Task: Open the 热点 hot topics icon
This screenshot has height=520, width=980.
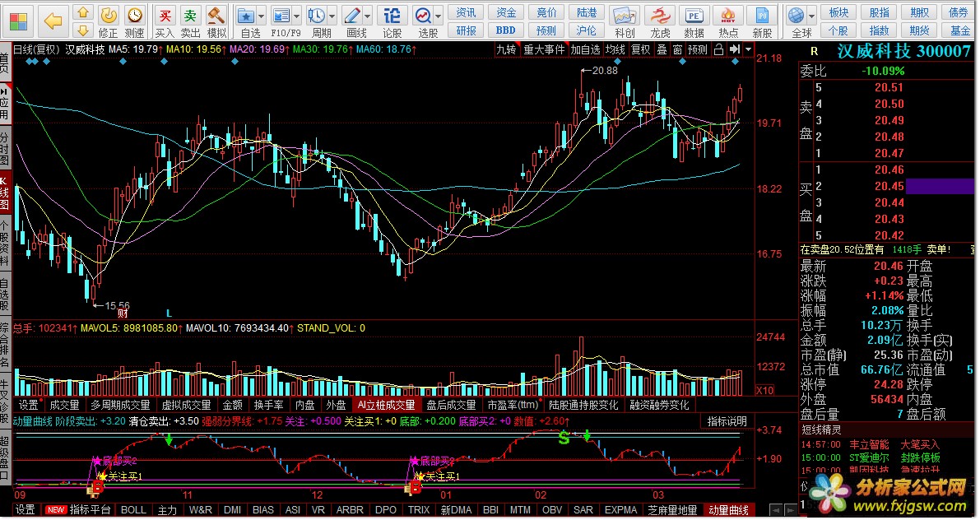Action: pos(728,21)
